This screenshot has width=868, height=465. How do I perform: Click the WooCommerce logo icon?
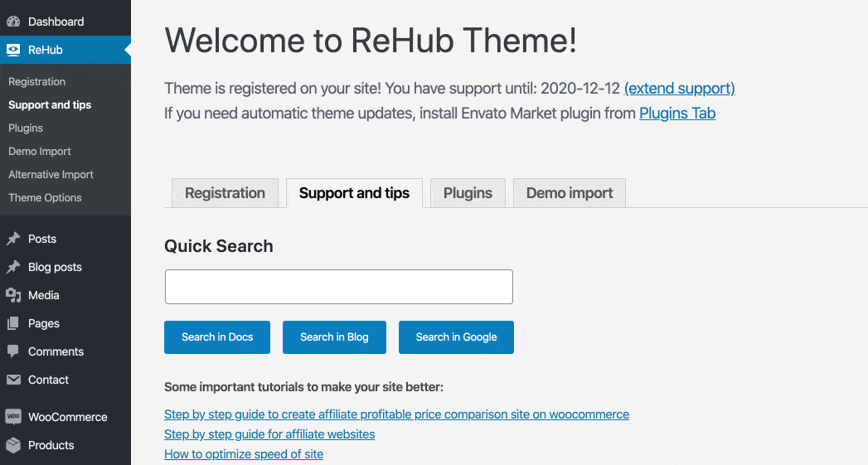[x=13, y=417]
